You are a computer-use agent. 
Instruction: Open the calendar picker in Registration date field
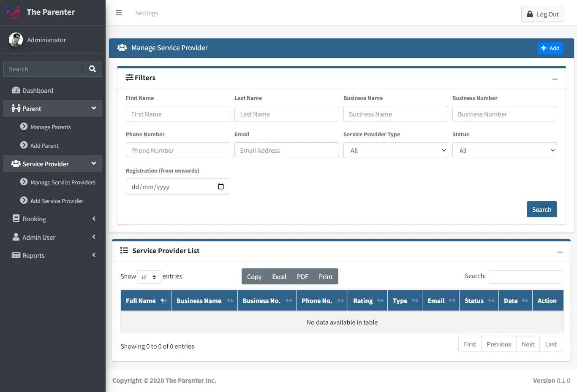pos(220,187)
